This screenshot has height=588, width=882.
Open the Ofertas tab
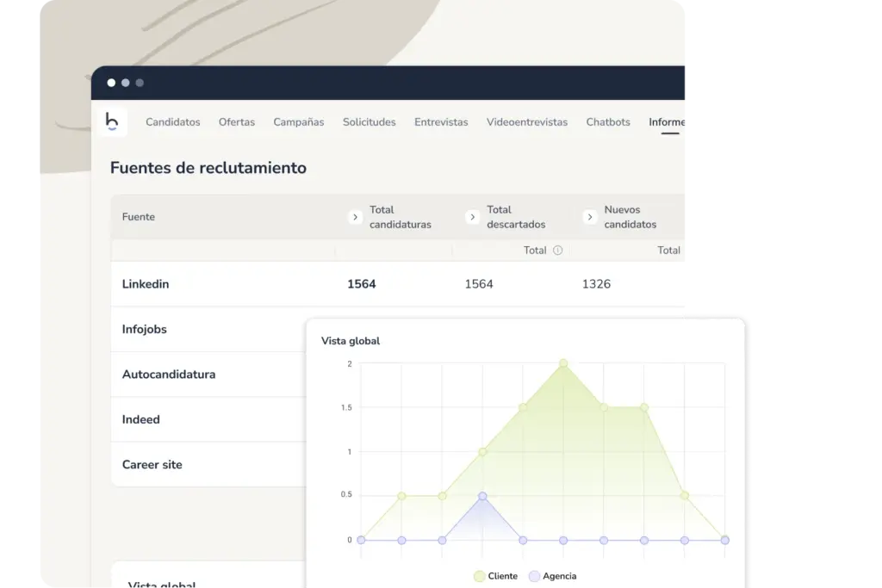click(x=237, y=122)
